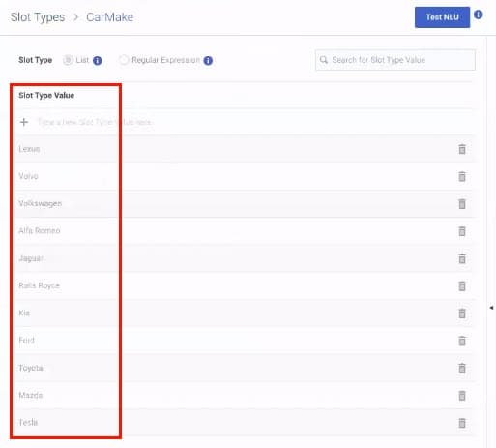Select the Tesla value text

[28, 422]
